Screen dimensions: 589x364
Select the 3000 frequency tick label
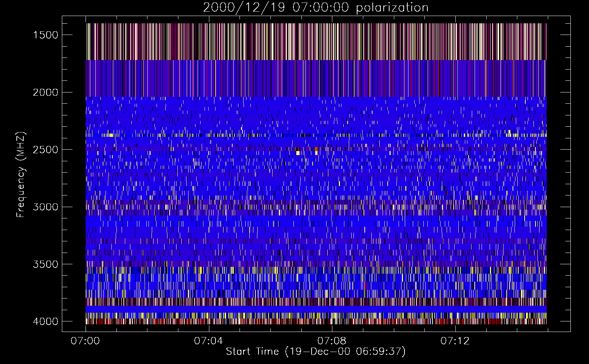(46, 207)
